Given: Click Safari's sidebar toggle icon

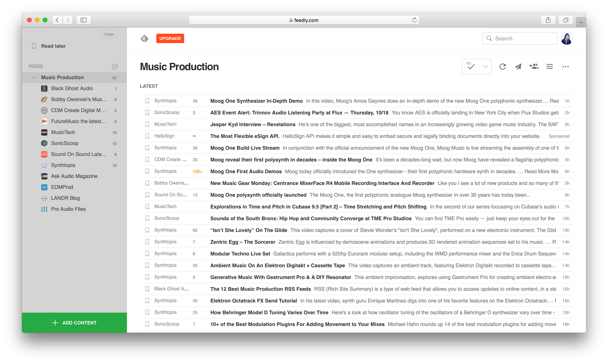Looking at the screenshot, I should coord(84,20).
